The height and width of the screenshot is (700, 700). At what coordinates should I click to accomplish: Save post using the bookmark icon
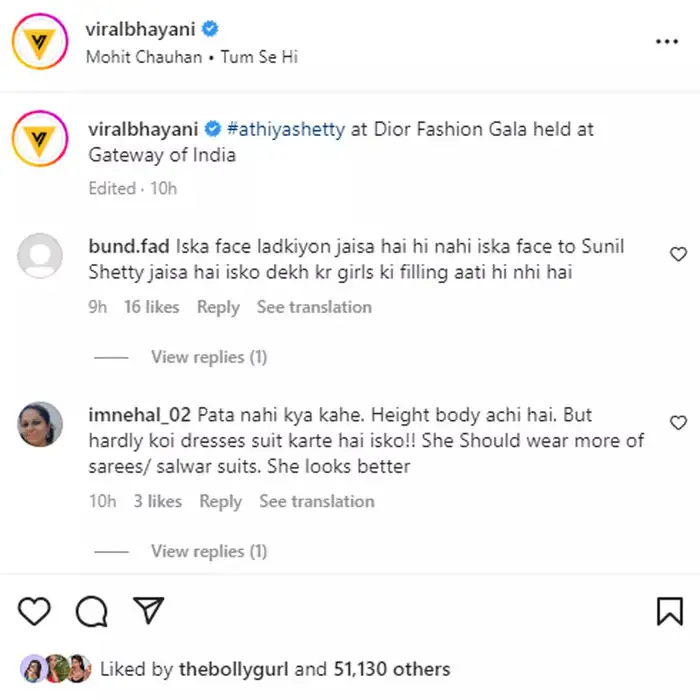pyautogui.click(x=669, y=610)
